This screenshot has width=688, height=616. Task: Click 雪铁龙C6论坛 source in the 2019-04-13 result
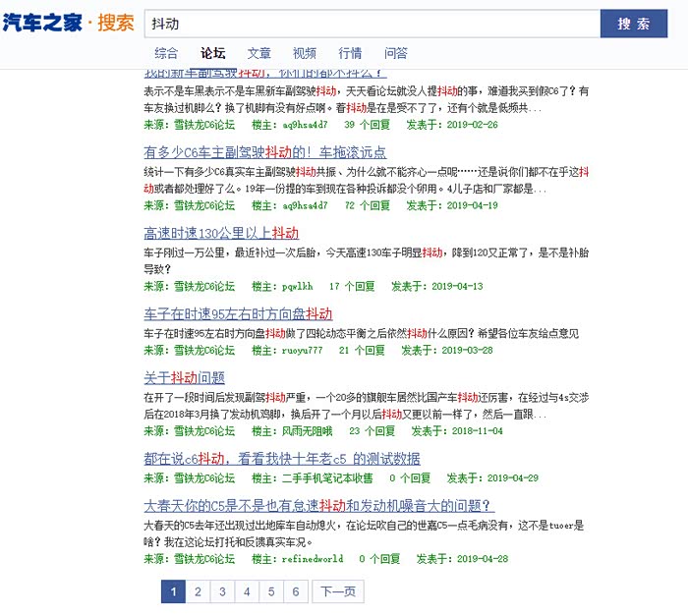pos(204,286)
